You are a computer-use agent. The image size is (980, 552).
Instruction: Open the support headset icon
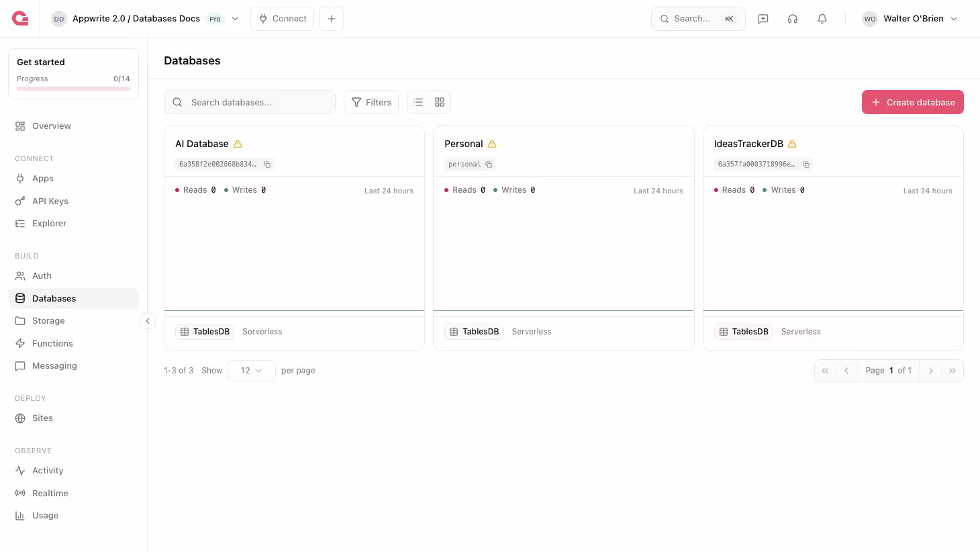[x=793, y=19]
